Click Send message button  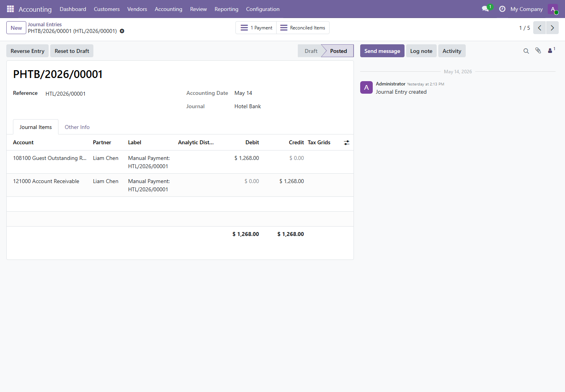pyautogui.click(x=382, y=51)
